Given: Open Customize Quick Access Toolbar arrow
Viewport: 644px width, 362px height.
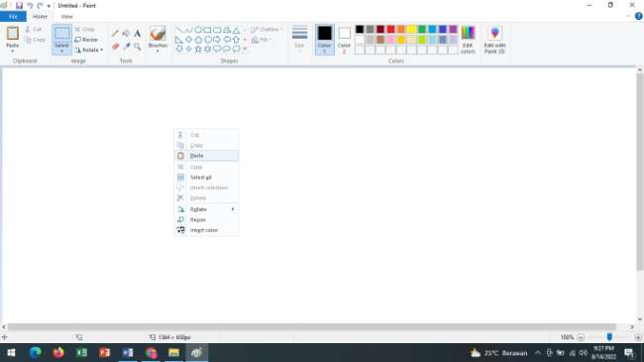Looking at the screenshot, I should 49,6.
